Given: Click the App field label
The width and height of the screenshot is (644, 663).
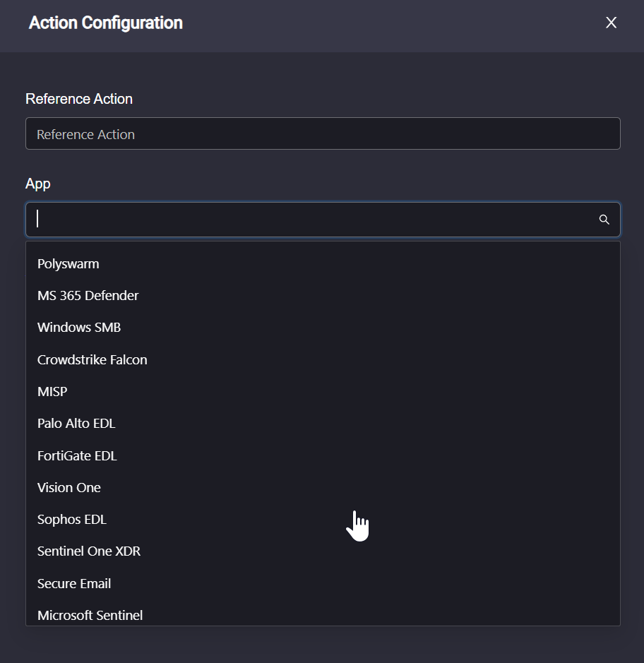Looking at the screenshot, I should (38, 184).
